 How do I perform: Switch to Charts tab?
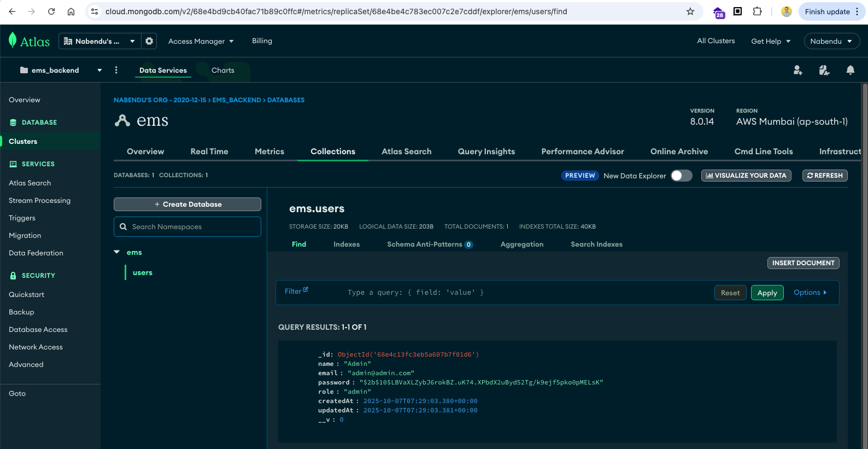pyautogui.click(x=223, y=70)
